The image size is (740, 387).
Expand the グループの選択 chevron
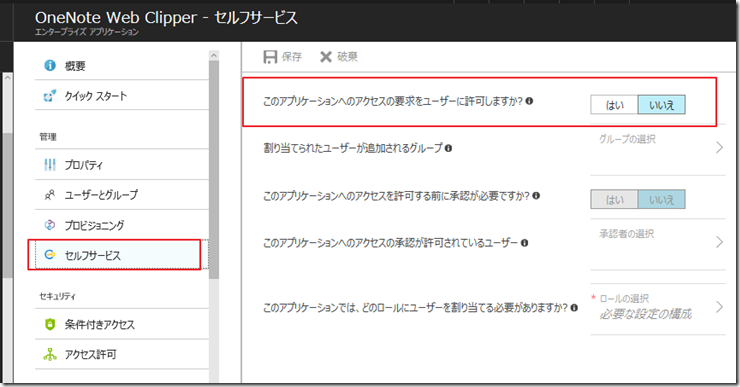[x=719, y=147]
